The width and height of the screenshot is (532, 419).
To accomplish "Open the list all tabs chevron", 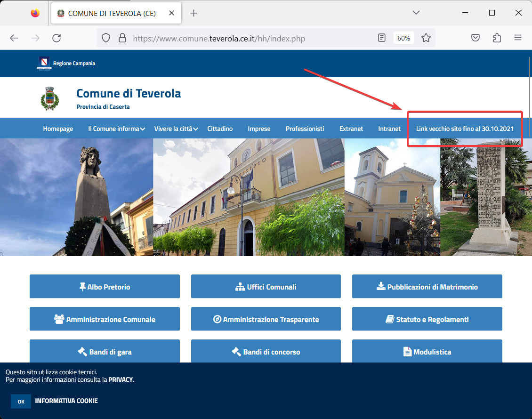I will pyautogui.click(x=416, y=13).
